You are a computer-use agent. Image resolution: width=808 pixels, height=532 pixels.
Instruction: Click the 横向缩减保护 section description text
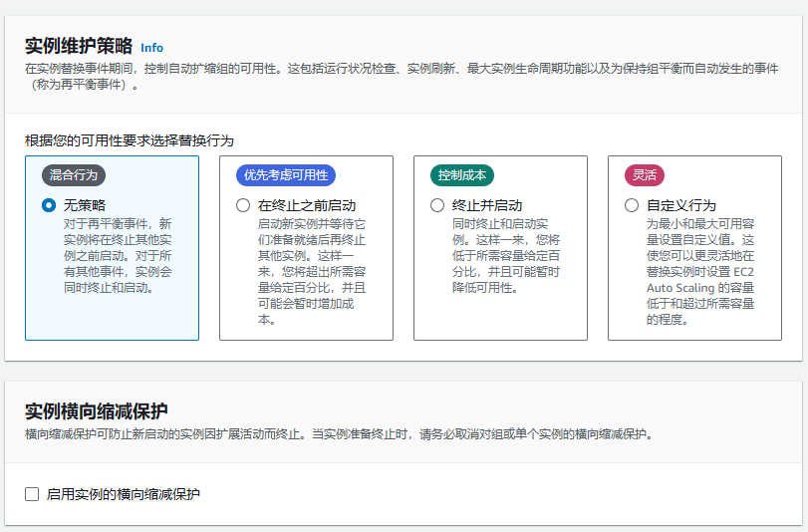340,434
